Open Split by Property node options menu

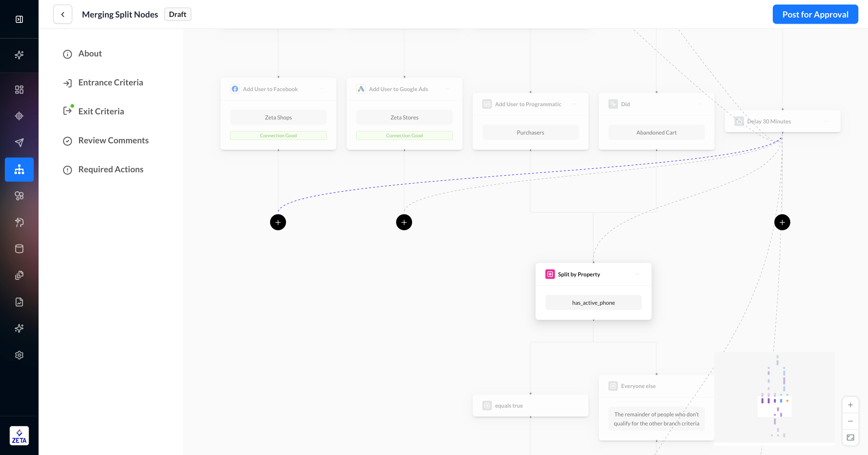pyautogui.click(x=637, y=274)
